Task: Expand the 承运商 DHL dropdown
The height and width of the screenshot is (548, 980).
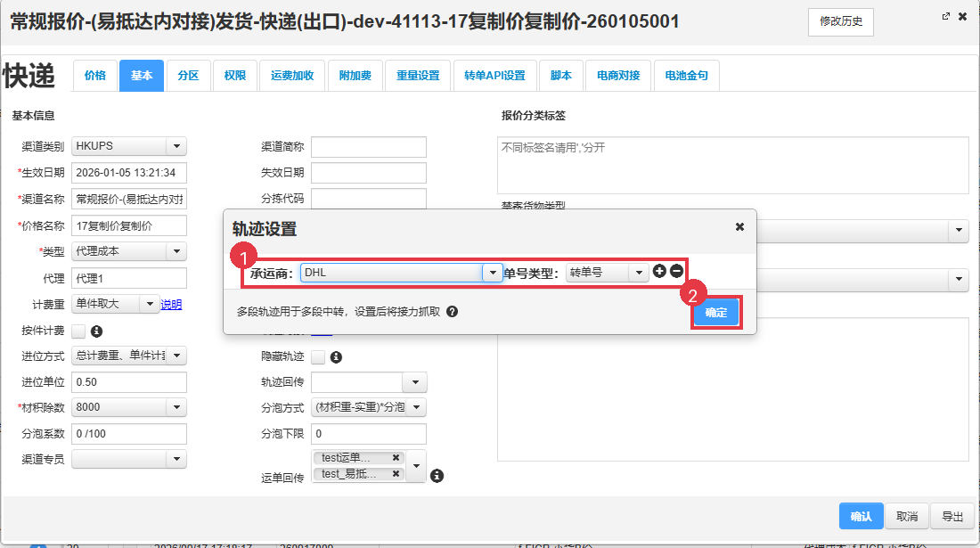Action: [493, 273]
